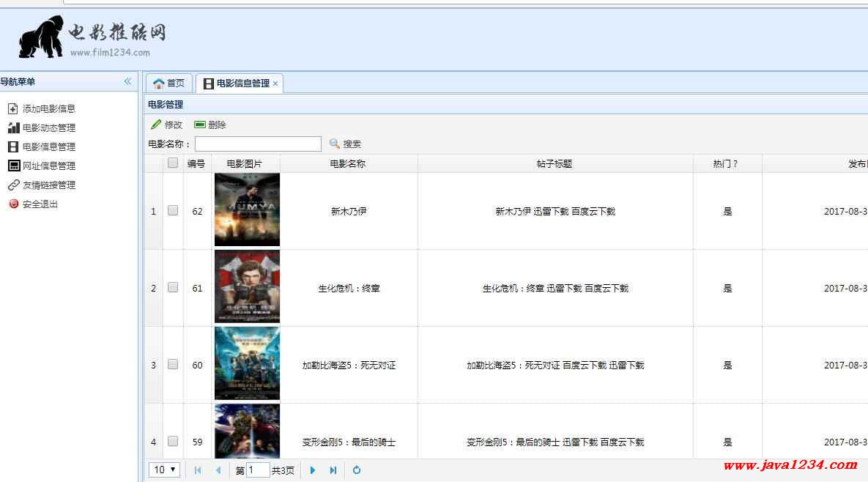Click the 删除 toolbar button
Image resolution: width=868 pixels, height=482 pixels.
click(210, 125)
